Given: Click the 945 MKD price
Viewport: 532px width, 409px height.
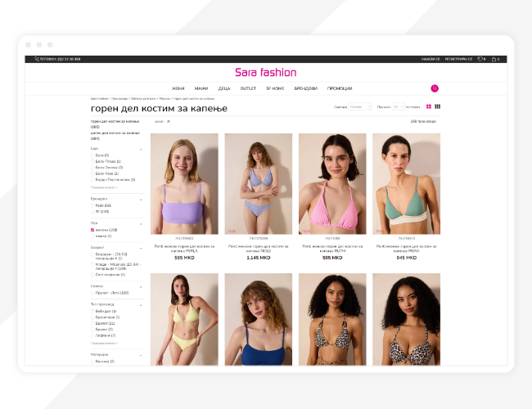Looking at the screenshot, I should [x=406, y=258].
